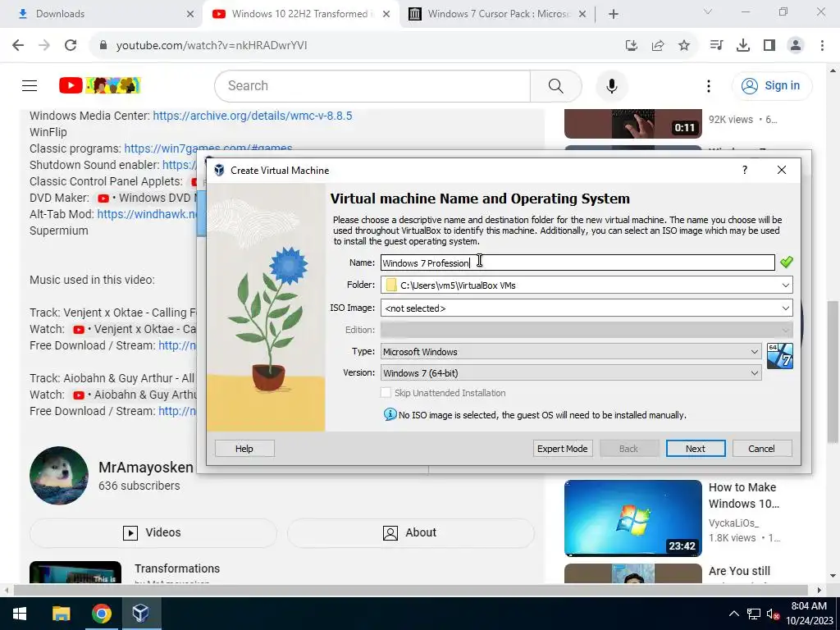The width and height of the screenshot is (840, 630).
Task: Open the Alt-Tab Mod windhawk link
Action: [148, 214]
